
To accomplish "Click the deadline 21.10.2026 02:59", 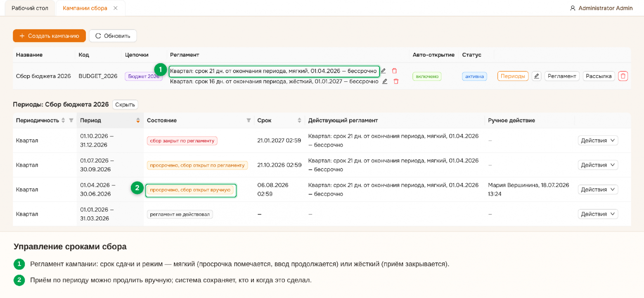I will pyautogui.click(x=279, y=165).
